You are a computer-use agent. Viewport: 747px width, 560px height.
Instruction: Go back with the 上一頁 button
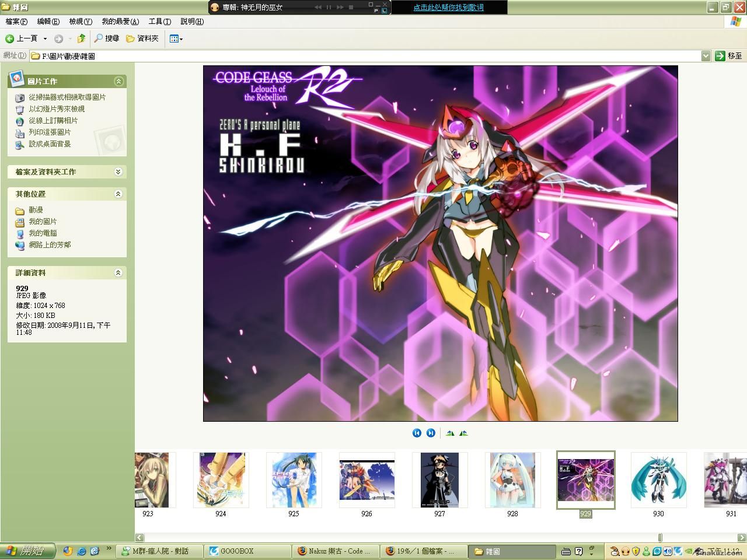pyautogui.click(x=21, y=38)
